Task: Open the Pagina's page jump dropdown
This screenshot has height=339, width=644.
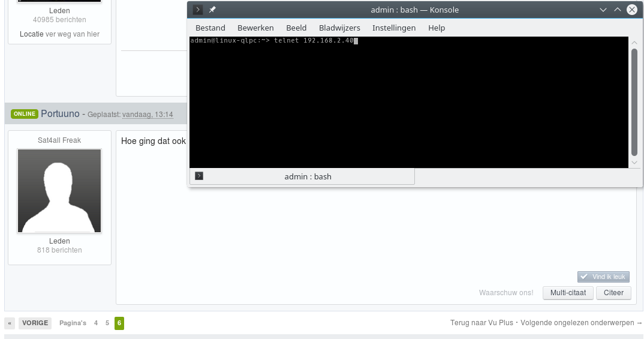Action: point(73,323)
